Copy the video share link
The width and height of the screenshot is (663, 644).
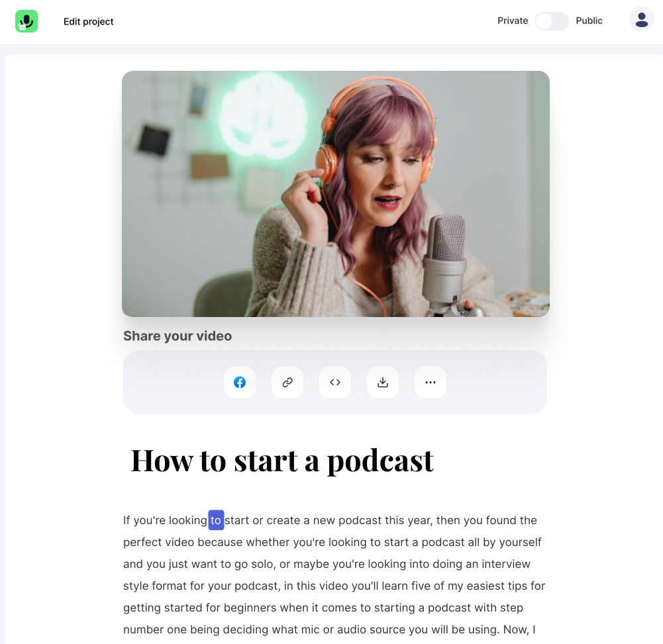pyautogui.click(x=287, y=383)
